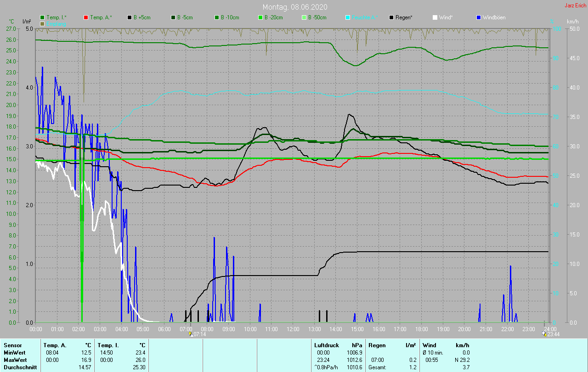Viewport: 588px width, 372px height.
Task: Select the cyan legend swatch
Action: click(x=348, y=17)
